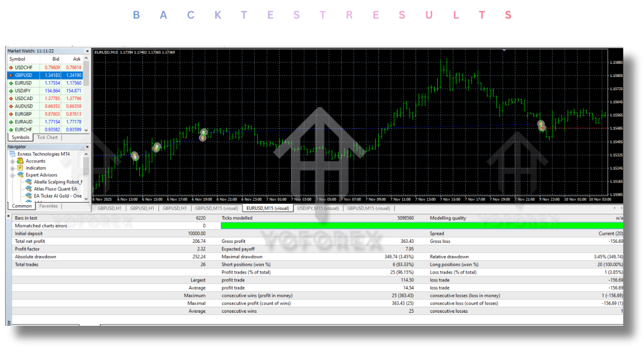Image resolution: width=644 pixels, height=362 pixels.
Task: Click the Expert Advisors folder icon
Action: (20, 175)
